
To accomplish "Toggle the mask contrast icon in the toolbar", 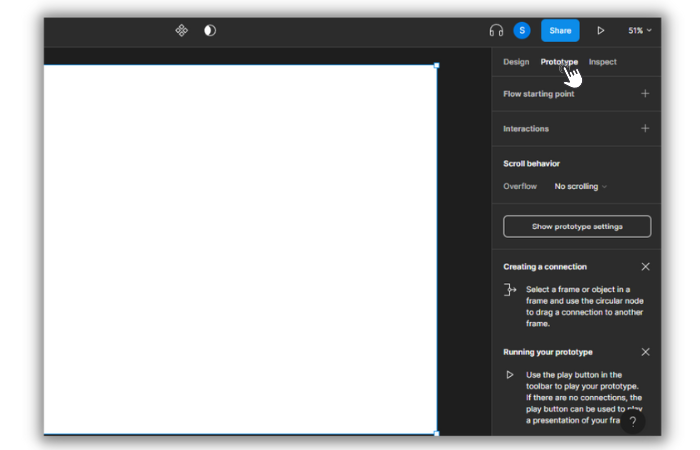I will coord(210,30).
